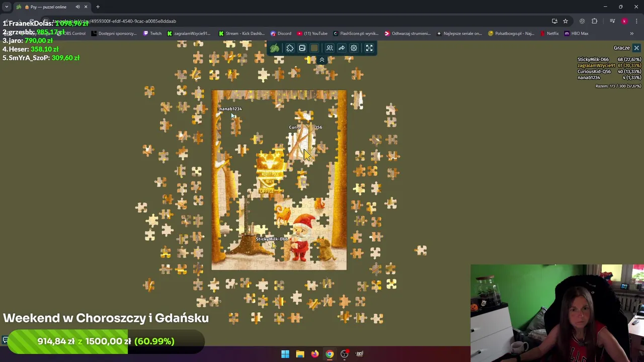Click the lone puzzle piece far right of the board
644x362 pixels.
[x=421, y=250]
